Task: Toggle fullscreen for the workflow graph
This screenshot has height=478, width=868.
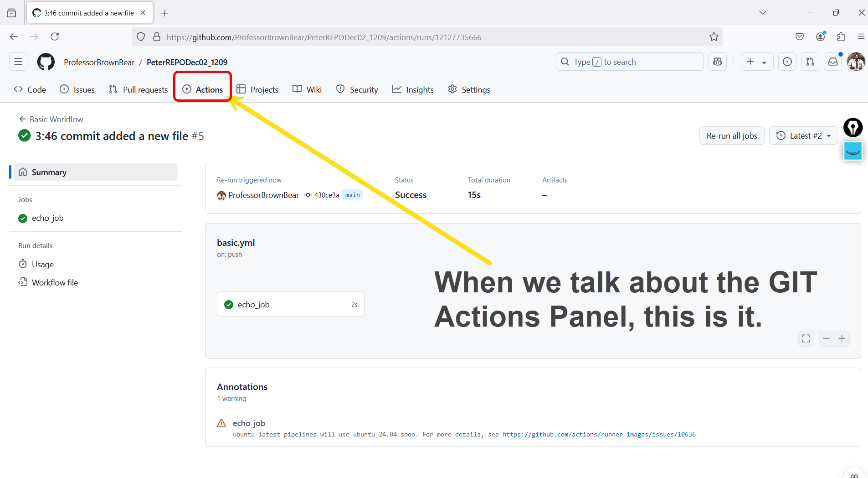Action: tap(806, 338)
